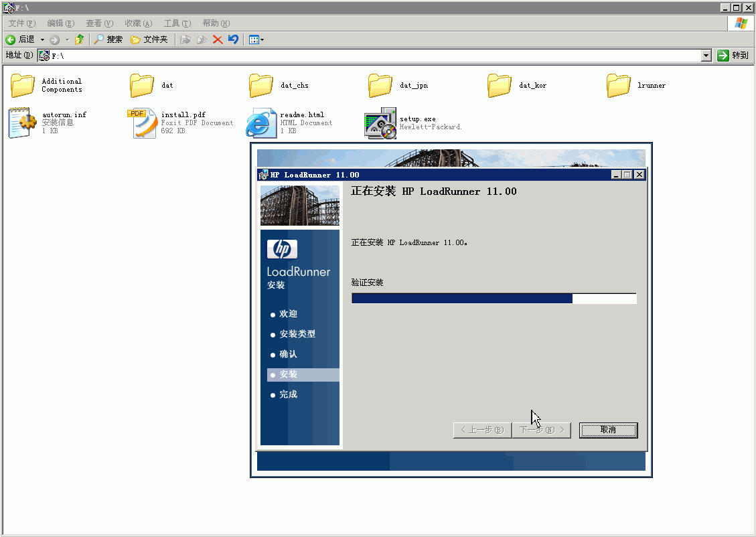756x537 pixels.
Task: Click the HTML Document label under readme.html
Action: [x=306, y=123]
